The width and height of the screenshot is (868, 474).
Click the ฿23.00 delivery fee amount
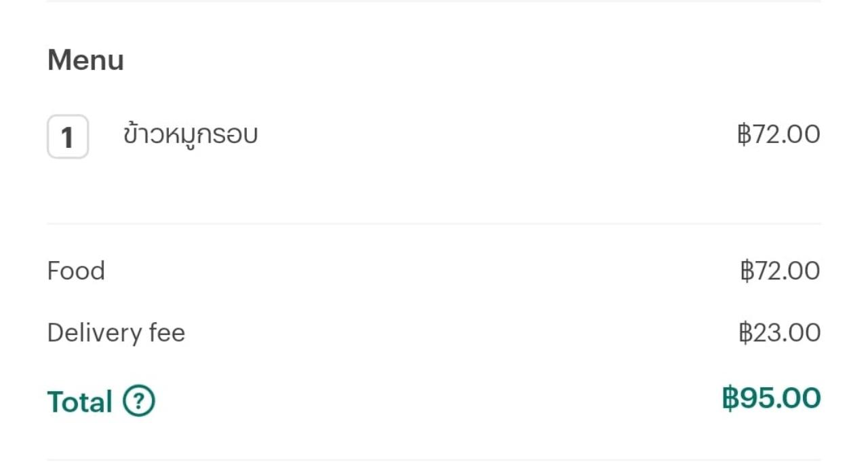779,333
